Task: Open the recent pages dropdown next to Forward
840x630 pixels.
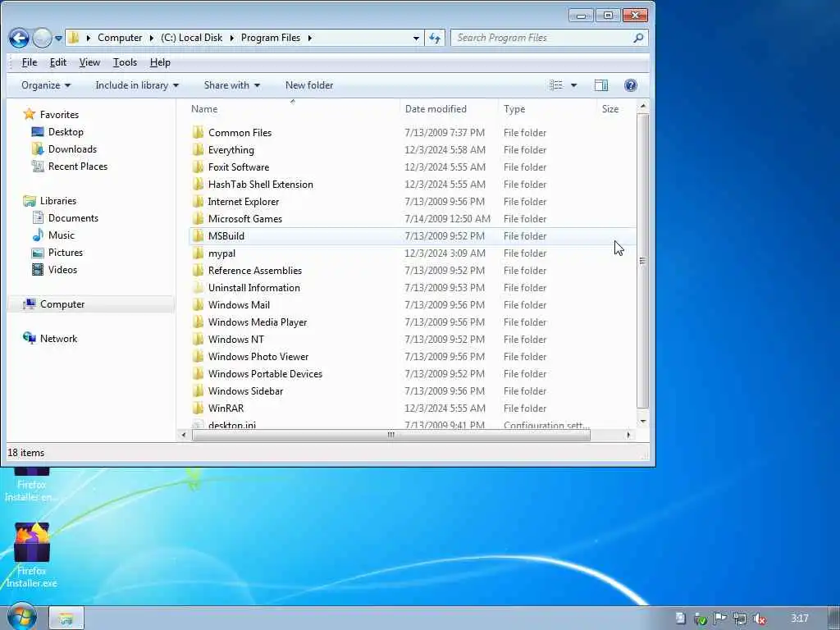Action: coord(58,39)
